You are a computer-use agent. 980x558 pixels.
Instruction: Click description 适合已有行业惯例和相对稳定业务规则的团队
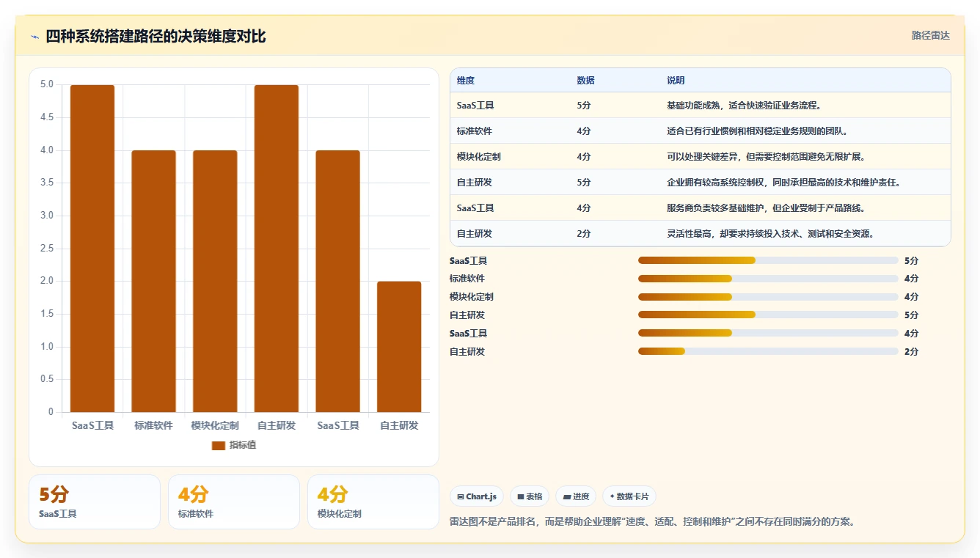tap(757, 131)
